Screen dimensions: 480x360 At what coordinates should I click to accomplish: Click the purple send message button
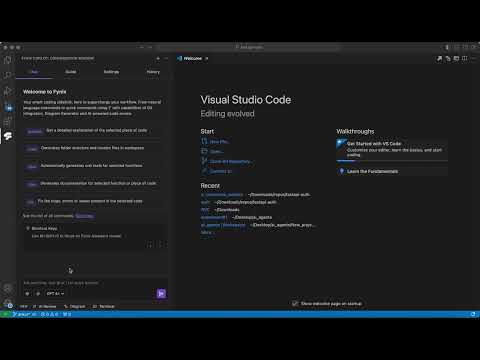click(161, 294)
